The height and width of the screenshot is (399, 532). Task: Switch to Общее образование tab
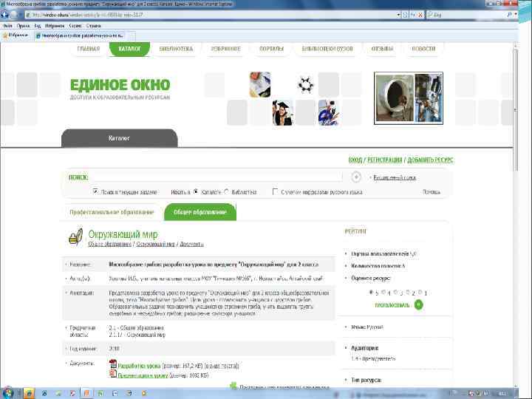point(199,212)
